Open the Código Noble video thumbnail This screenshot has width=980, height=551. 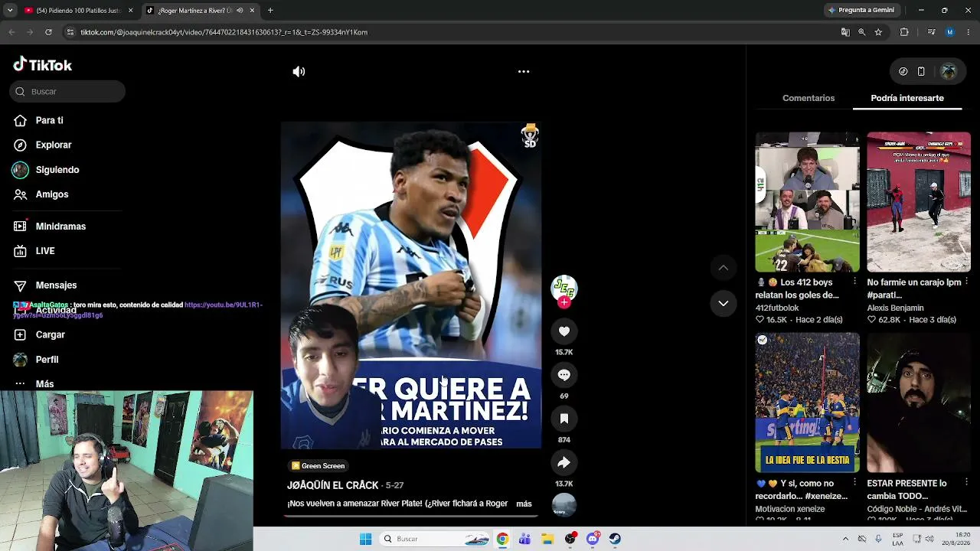pyautogui.click(x=919, y=403)
